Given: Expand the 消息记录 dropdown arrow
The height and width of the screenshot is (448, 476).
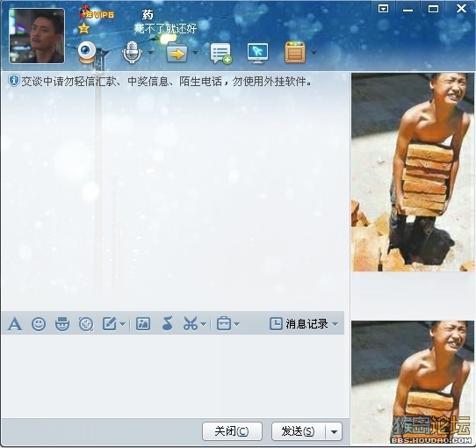Looking at the screenshot, I should [x=335, y=324].
